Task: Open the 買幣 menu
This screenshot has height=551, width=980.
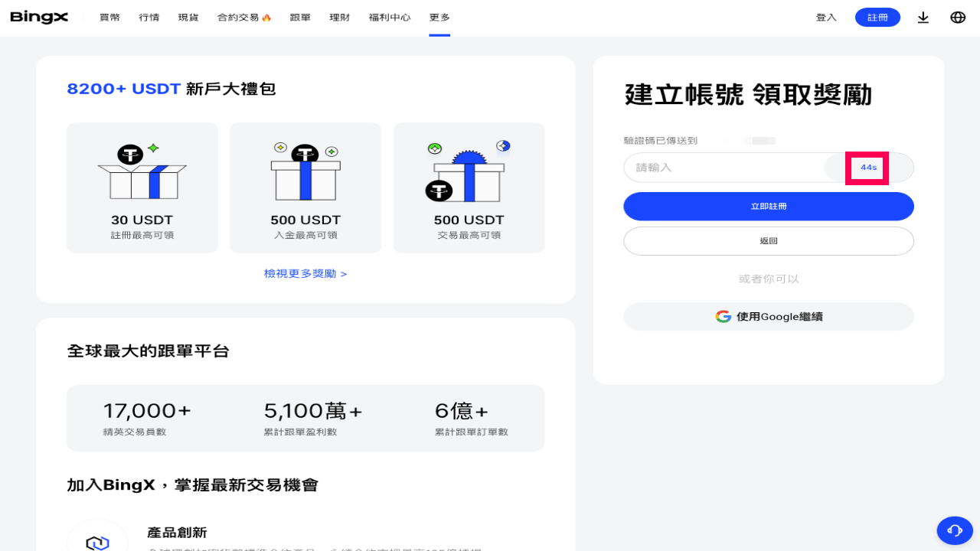Action: (x=109, y=18)
